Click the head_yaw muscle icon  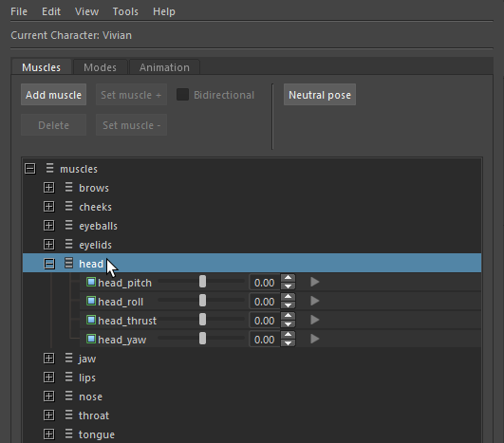91,340
